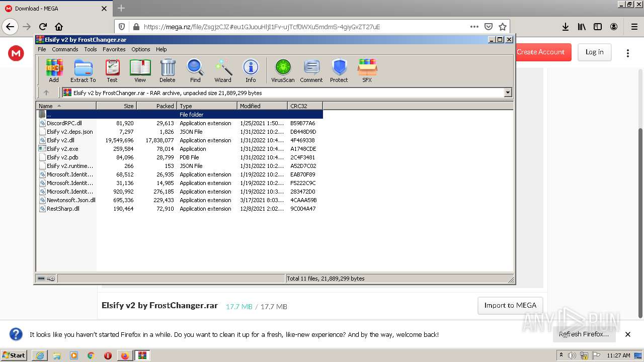Click the MEGA logo

point(16,53)
